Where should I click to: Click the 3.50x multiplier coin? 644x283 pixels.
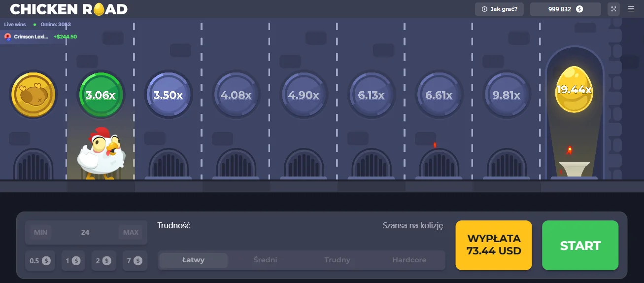[168, 95]
